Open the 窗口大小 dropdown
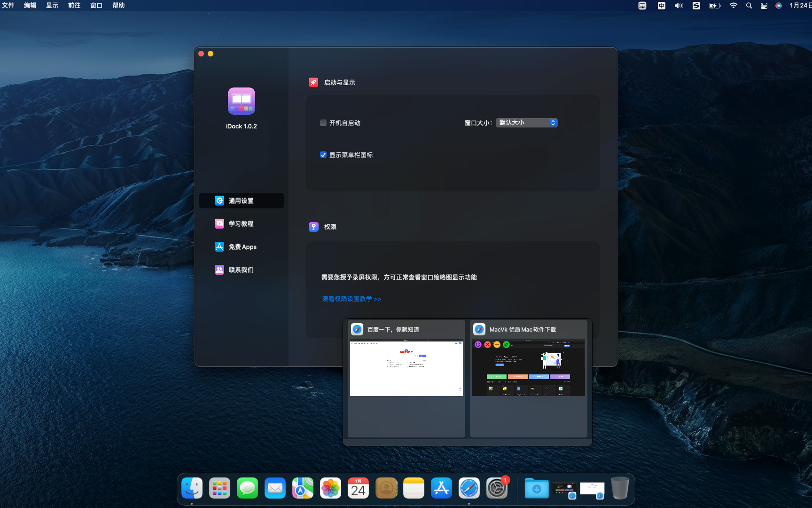Image resolution: width=812 pixels, height=508 pixels. [x=527, y=123]
